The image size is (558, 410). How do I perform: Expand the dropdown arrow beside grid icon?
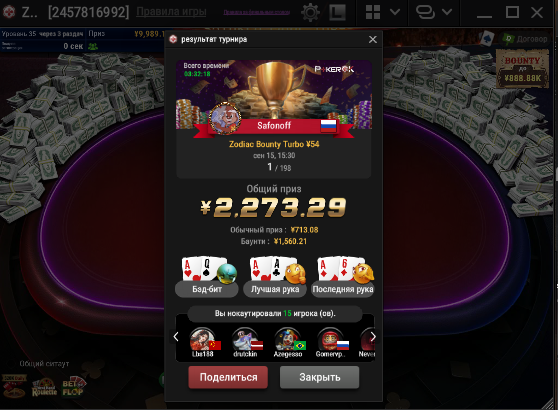tap(395, 12)
